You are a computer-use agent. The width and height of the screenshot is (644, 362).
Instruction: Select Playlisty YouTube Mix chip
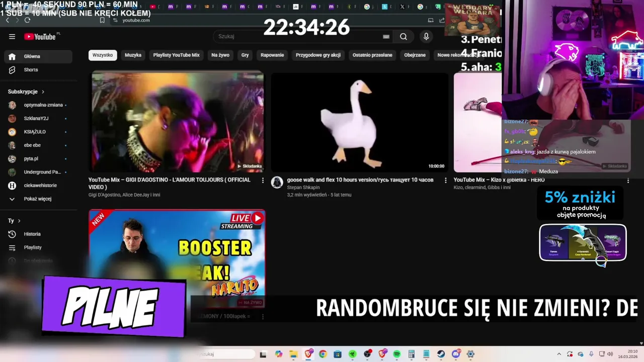(x=176, y=55)
